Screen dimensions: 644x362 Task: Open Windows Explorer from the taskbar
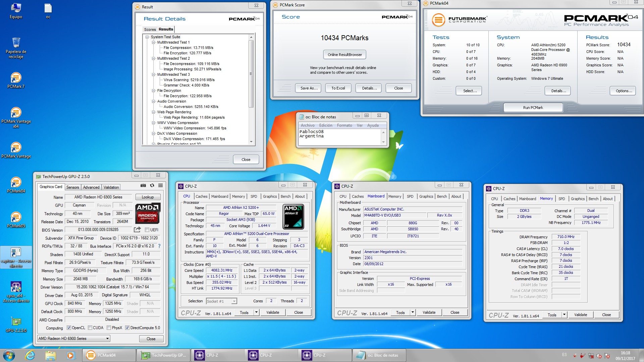coord(50,355)
